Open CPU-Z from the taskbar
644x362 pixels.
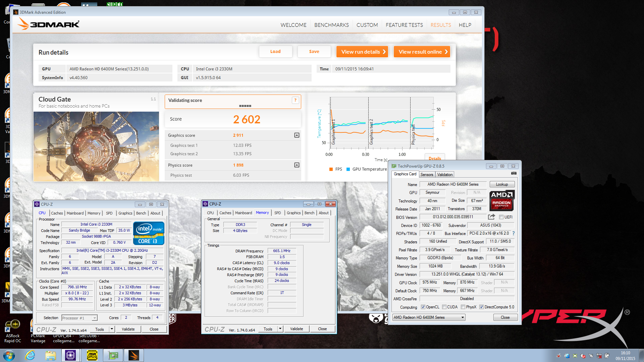pos(70,355)
